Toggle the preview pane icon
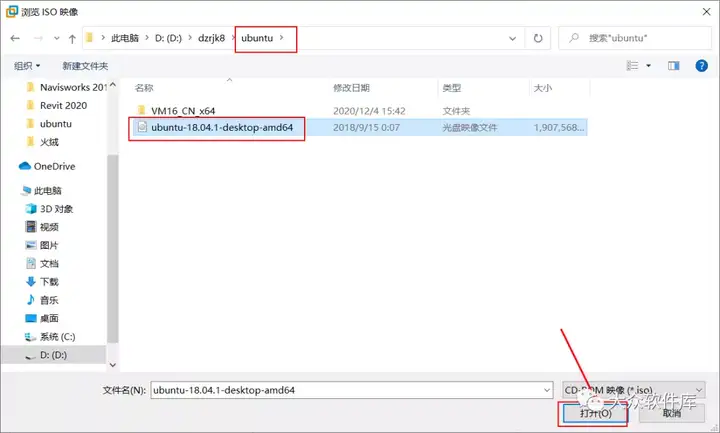Screen dimensions: 720x433 (673, 66)
